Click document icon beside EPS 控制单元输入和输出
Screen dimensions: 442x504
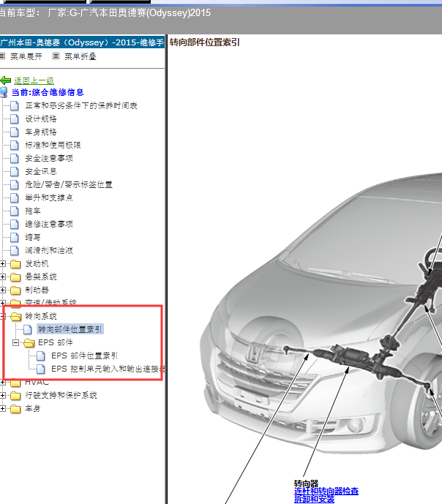click(x=40, y=369)
